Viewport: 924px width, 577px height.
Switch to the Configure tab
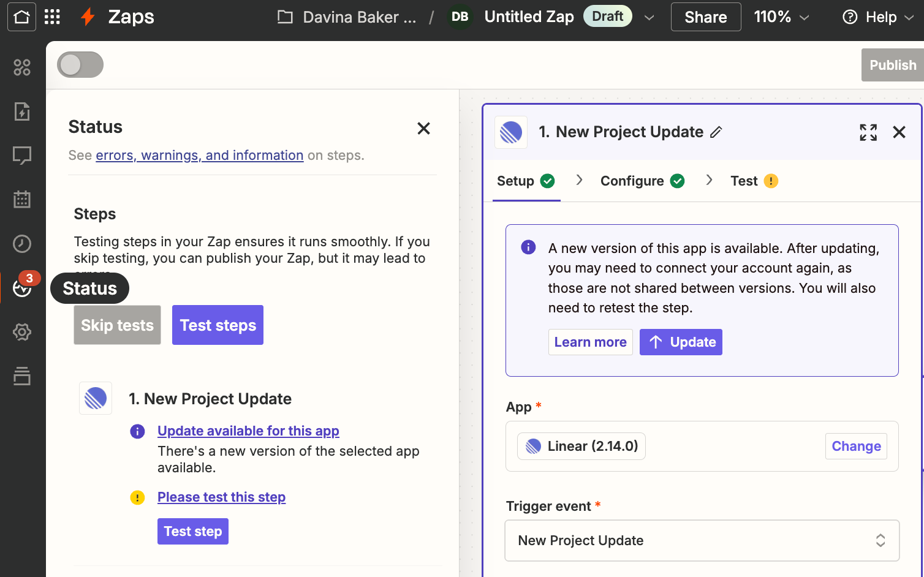632,181
